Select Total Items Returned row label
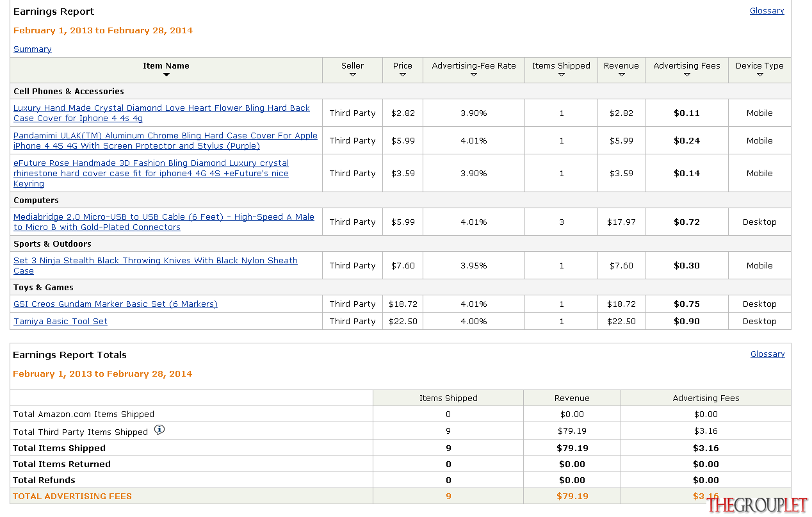 pyautogui.click(x=61, y=464)
